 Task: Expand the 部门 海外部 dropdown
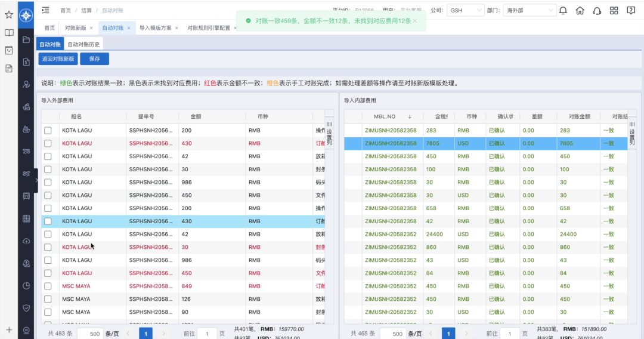pos(530,11)
